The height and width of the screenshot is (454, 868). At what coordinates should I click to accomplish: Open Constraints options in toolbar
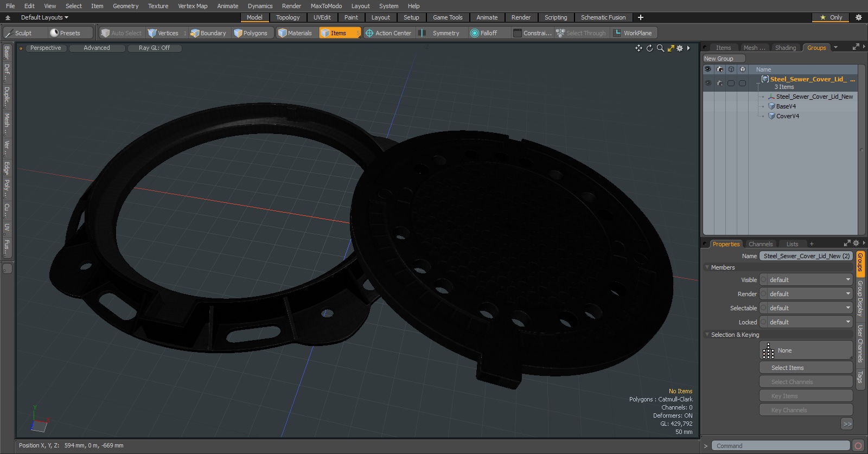pos(533,33)
